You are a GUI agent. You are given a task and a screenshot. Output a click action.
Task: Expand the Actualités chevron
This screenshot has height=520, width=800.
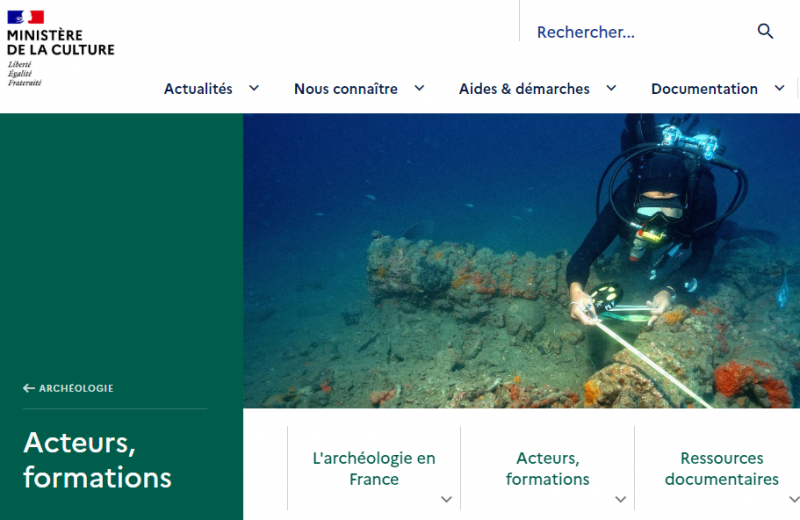[x=254, y=88]
